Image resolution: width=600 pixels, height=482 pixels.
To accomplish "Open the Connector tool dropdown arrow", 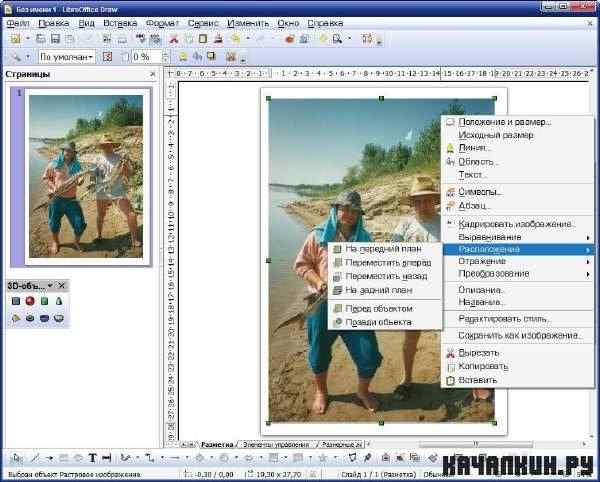I will coord(161,458).
